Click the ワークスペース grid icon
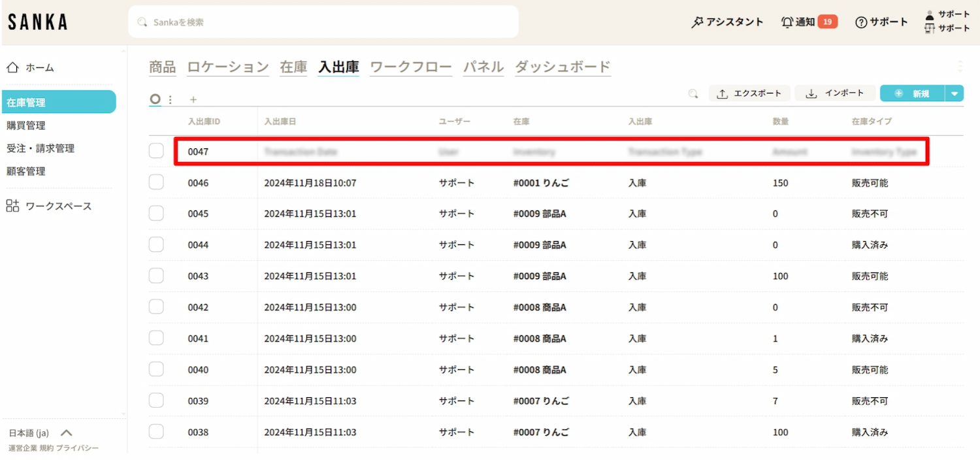 [12, 206]
